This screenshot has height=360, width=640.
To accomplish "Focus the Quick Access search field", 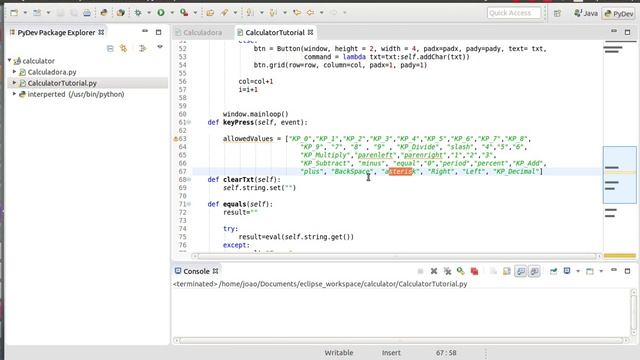I will click(513, 13).
